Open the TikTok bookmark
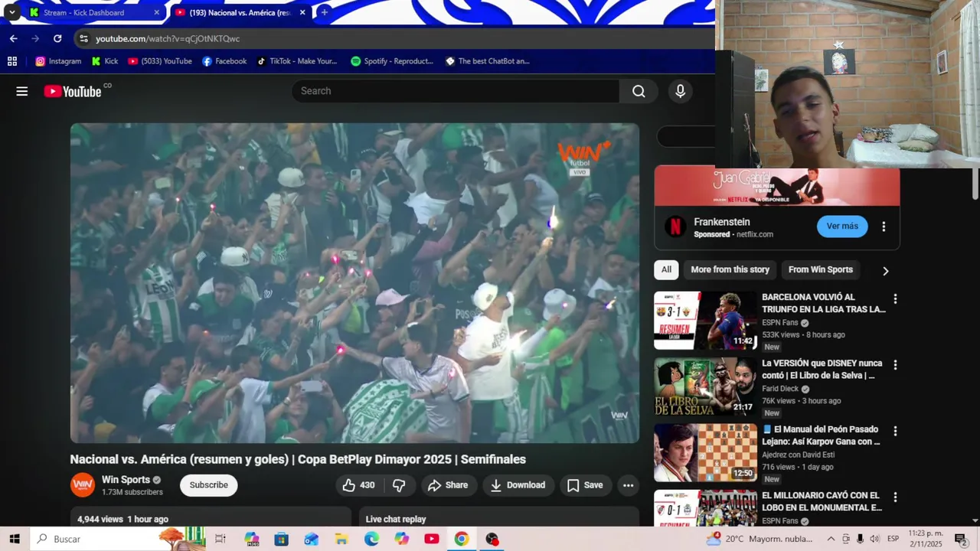Image resolution: width=980 pixels, height=551 pixels. (x=296, y=61)
